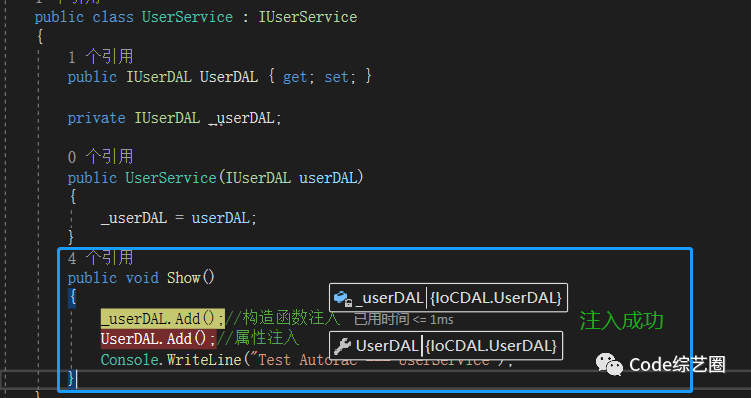
Task: Click the 'set' accessor of UserDAL property
Action: (x=336, y=77)
